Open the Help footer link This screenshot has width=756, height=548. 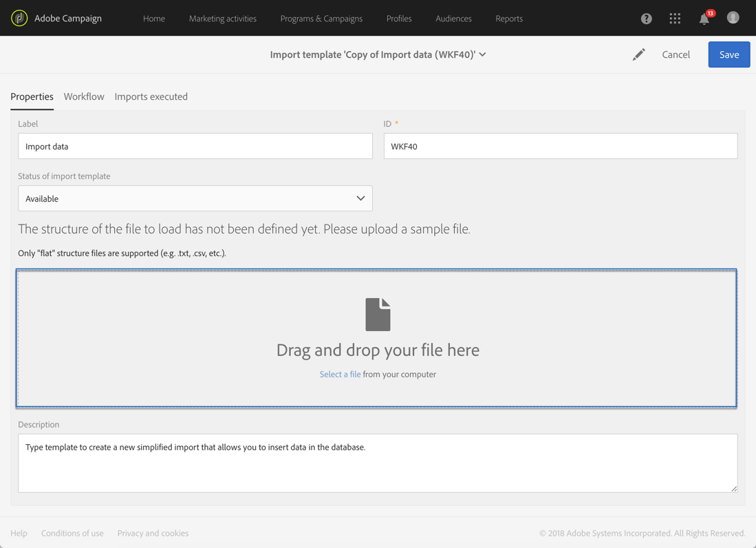(x=19, y=533)
